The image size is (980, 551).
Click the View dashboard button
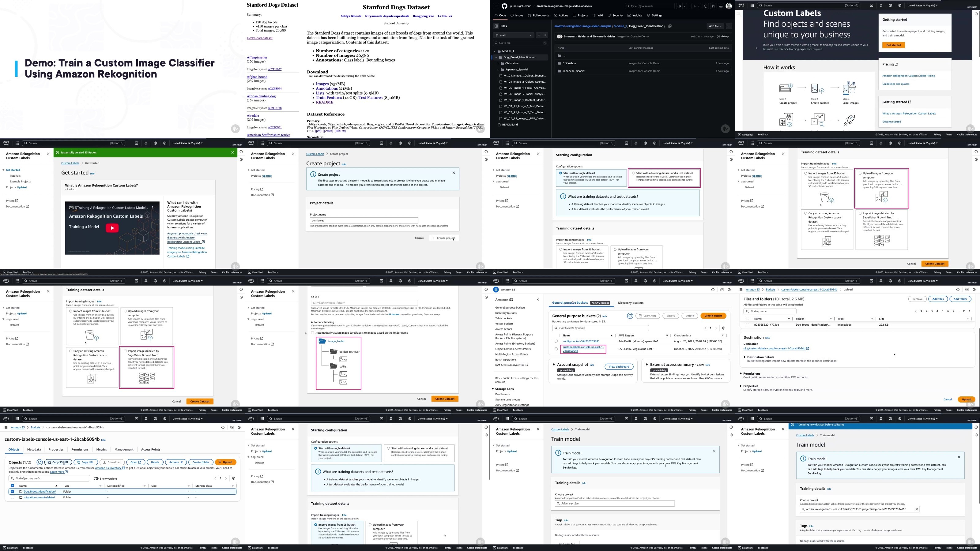tap(619, 367)
